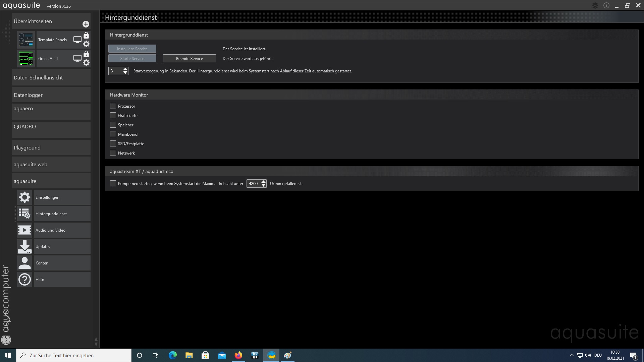The width and height of the screenshot is (644, 362).
Task: Check the SSD/Festplatte option
Action: (x=113, y=144)
